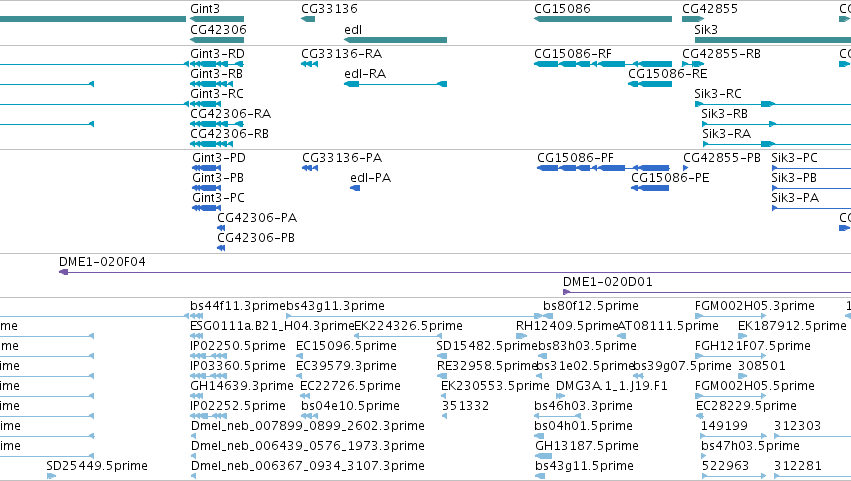The image size is (851, 481).
Task: Click the EC15096.5prime EST label
Action: 346,346
